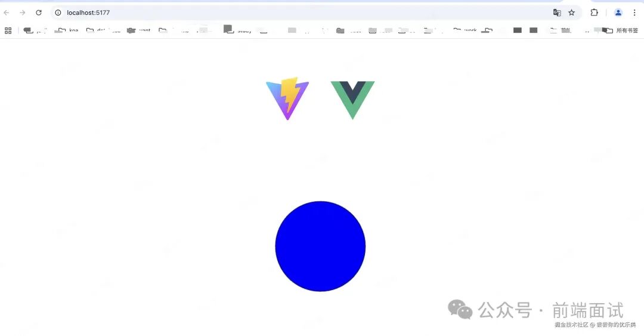
Task: Open the Extensions puzzle menu
Action: pos(594,13)
